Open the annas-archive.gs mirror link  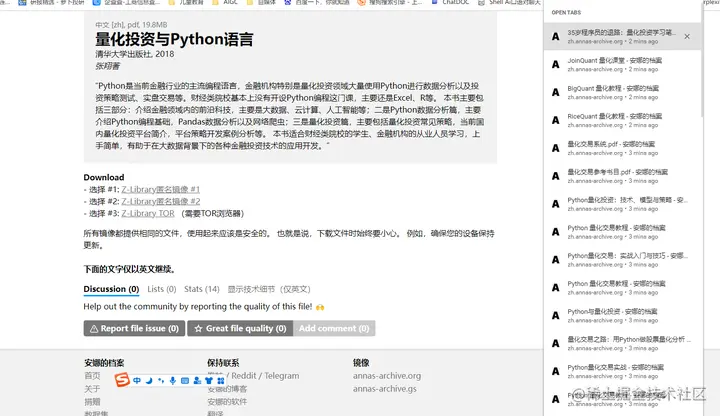385,389
